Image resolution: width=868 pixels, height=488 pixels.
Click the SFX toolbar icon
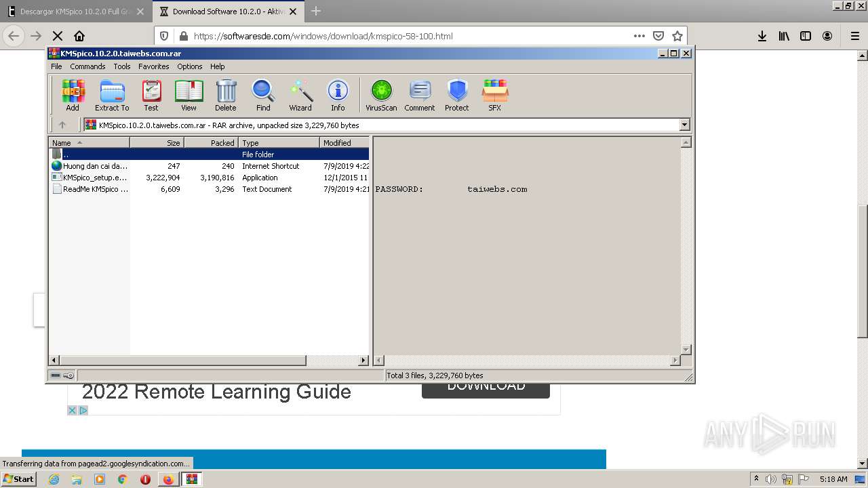tap(495, 95)
